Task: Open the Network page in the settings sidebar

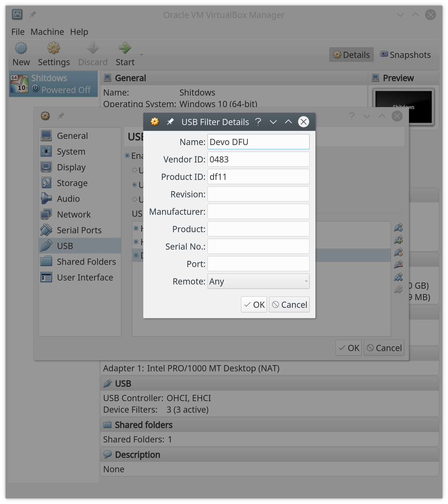Action: pos(80,214)
